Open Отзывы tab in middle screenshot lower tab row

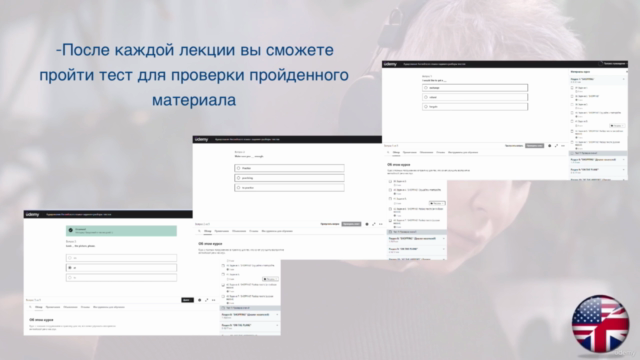click(254, 231)
